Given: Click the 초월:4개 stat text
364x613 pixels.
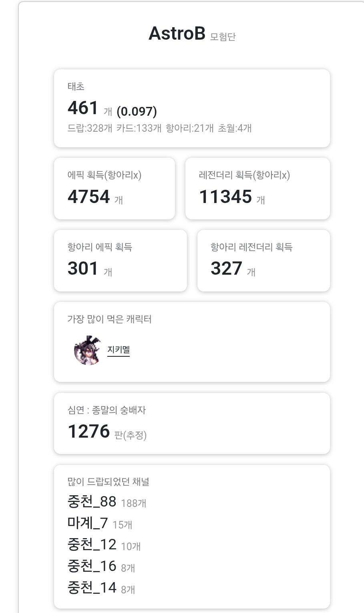Looking at the screenshot, I should coord(235,128).
